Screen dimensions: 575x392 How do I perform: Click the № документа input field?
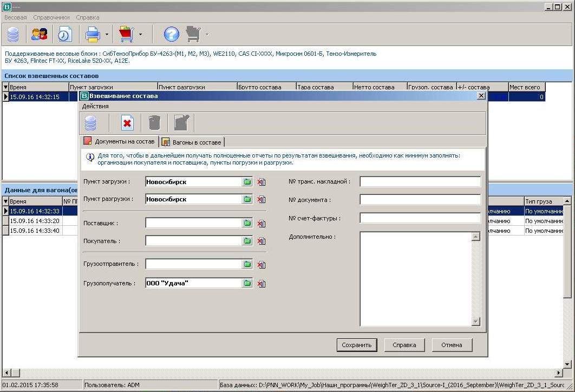coord(420,200)
